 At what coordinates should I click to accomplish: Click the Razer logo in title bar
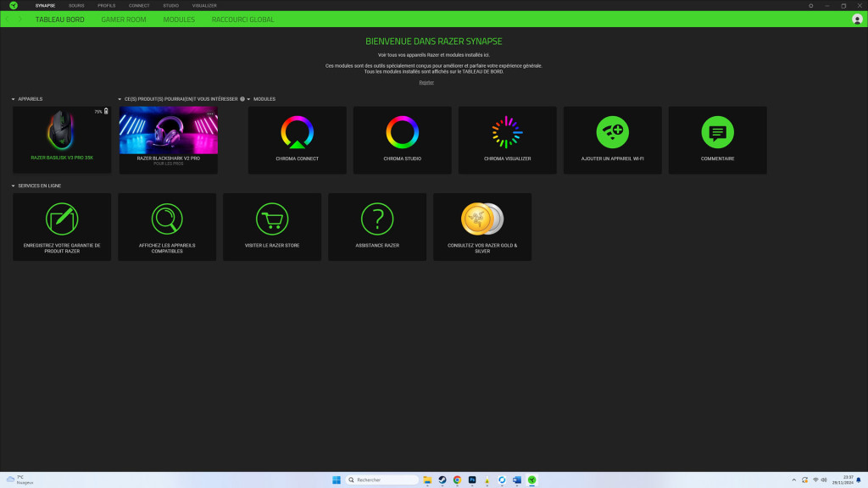point(14,6)
